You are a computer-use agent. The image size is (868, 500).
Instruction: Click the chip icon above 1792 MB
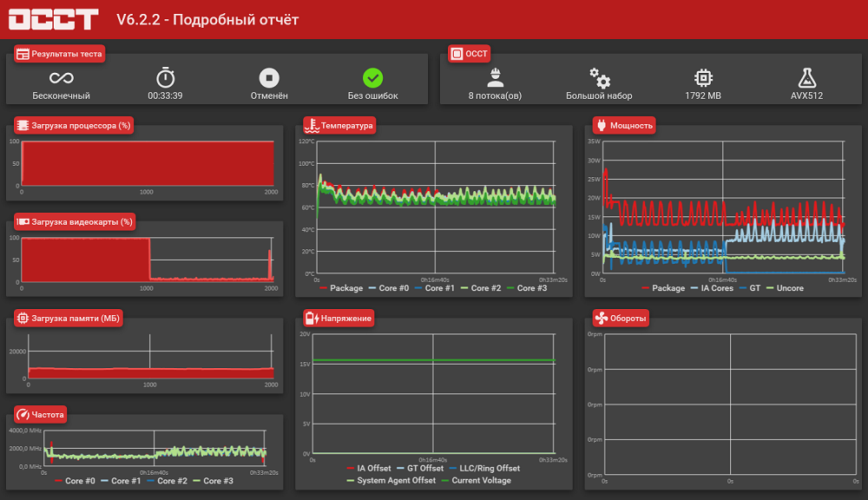(703, 78)
